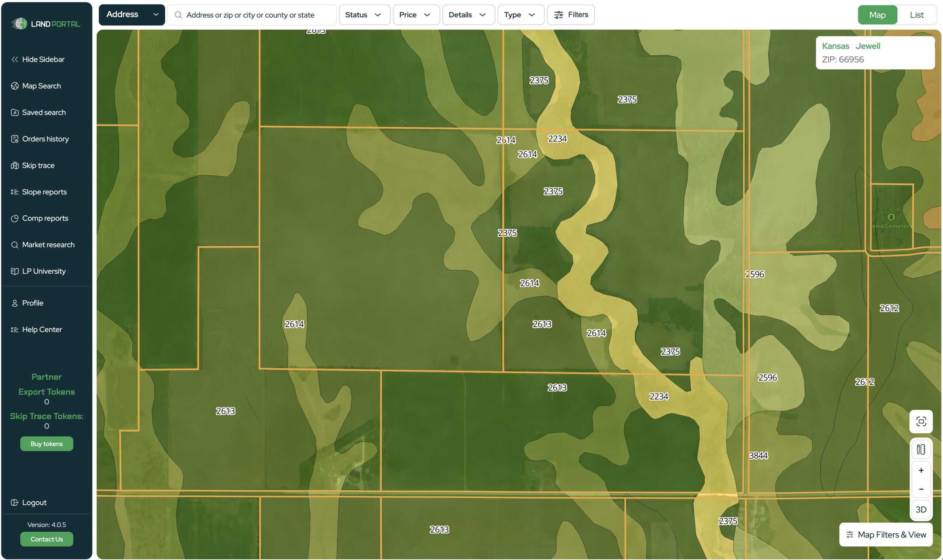Open Map Search from sidebar
Image resolution: width=943 pixels, height=560 pixels.
point(41,86)
